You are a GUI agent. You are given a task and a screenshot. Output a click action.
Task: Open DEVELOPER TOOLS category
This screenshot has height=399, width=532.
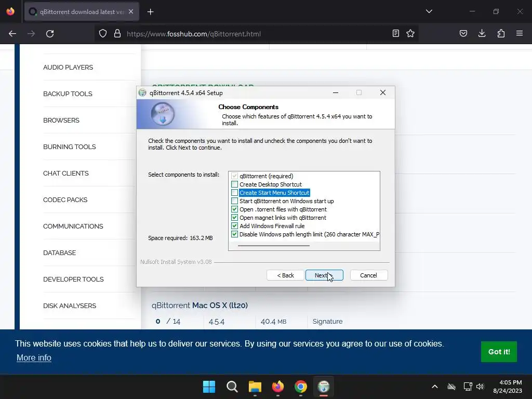coord(73,279)
